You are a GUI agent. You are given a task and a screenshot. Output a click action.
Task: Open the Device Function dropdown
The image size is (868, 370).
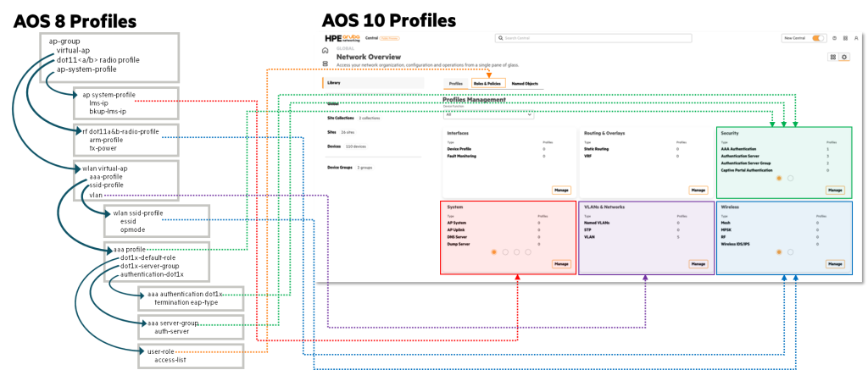click(x=487, y=114)
